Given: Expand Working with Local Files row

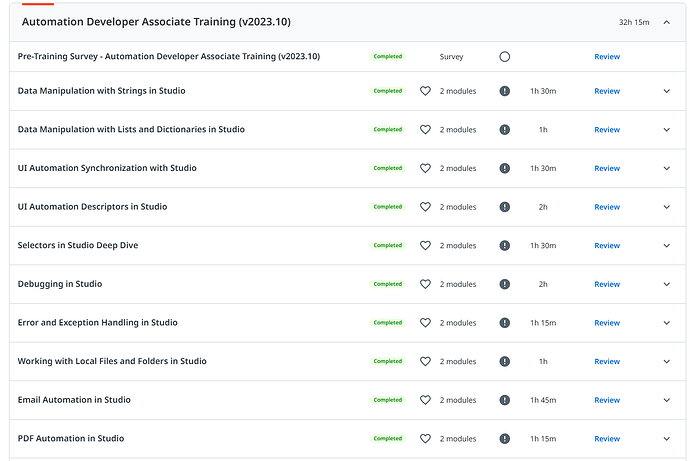Looking at the screenshot, I should click(667, 361).
